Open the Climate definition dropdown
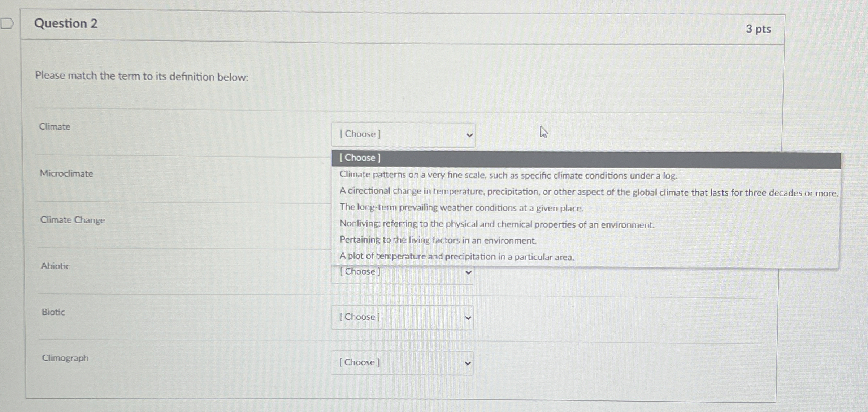Screen dimensions: 868x412 [403, 135]
